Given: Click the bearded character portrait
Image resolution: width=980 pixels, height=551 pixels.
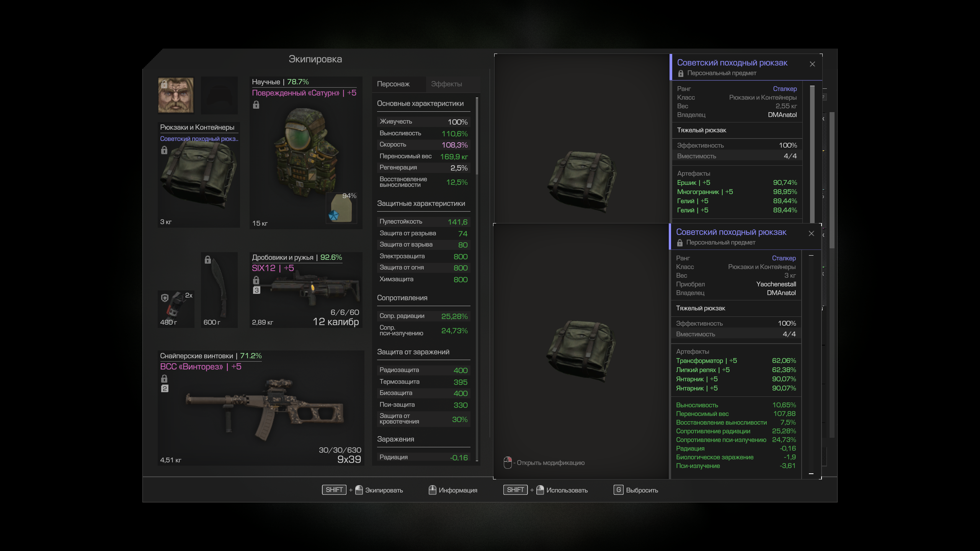Looking at the screenshot, I should [176, 95].
